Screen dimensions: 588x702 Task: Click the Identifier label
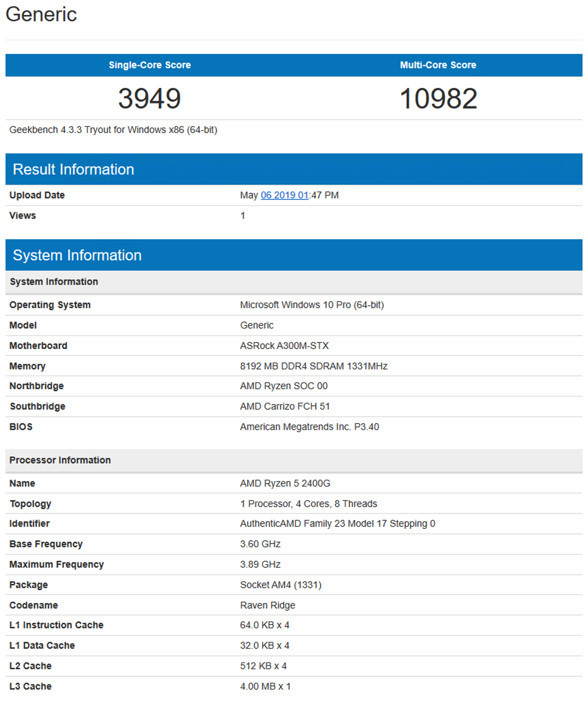tap(29, 524)
